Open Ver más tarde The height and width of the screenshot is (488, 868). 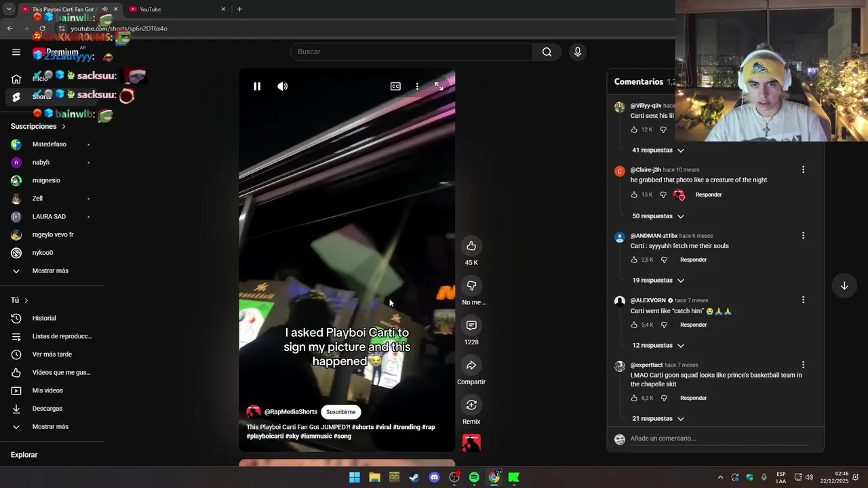pos(52,354)
